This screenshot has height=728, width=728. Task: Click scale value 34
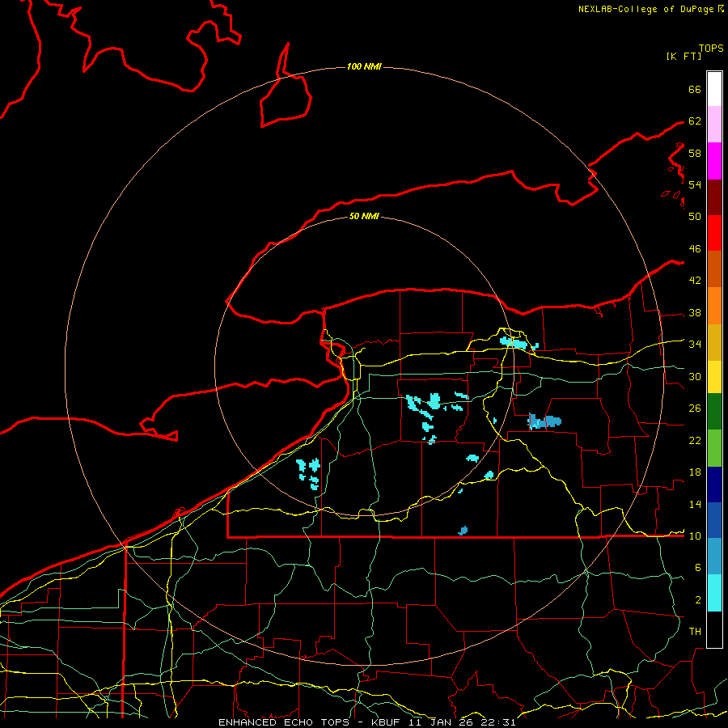[x=695, y=345]
